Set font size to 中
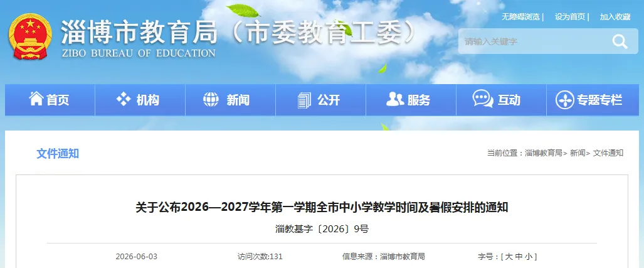644x268 pixels. pos(519,257)
